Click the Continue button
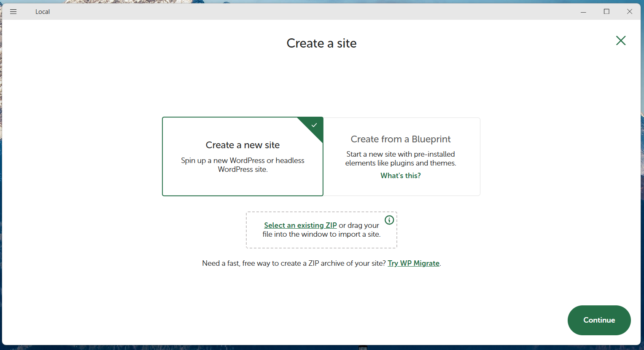Screen dimensions: 644x350 (x=599, y=320)
